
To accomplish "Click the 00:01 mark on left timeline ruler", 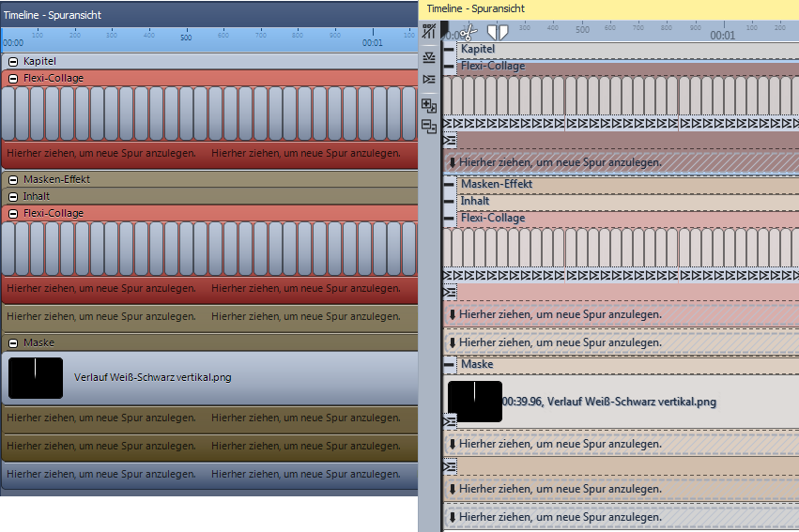I will pos(373,42).
